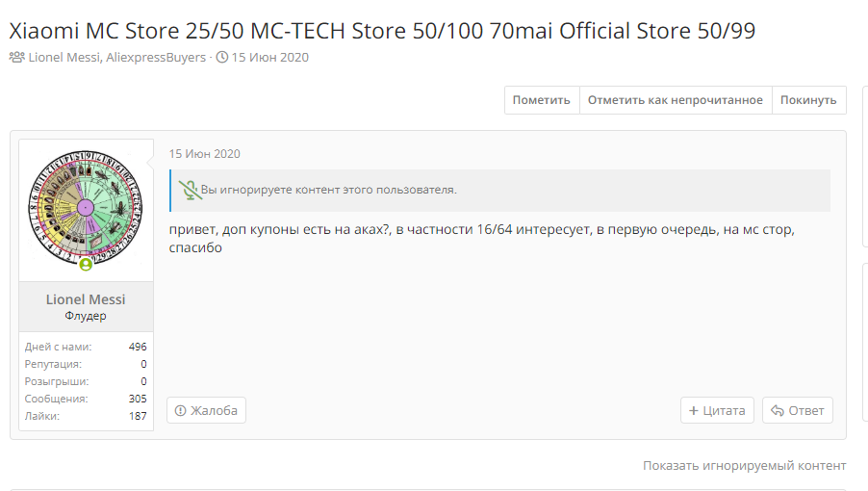Show ignored content via Показать игнорируемый контент
The width and height of the screenshot is (868, 491).
click(745, 466)
